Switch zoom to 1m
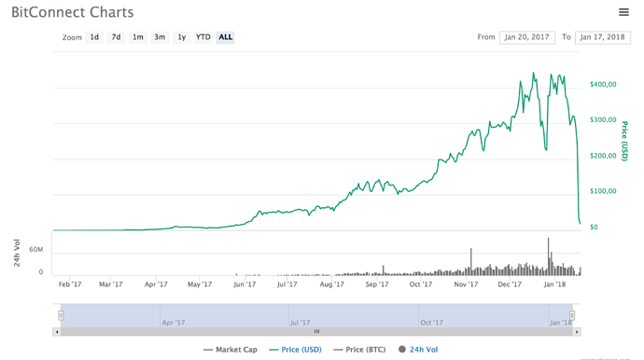Viewport: 644px width, 360px height. click(138, 37)
